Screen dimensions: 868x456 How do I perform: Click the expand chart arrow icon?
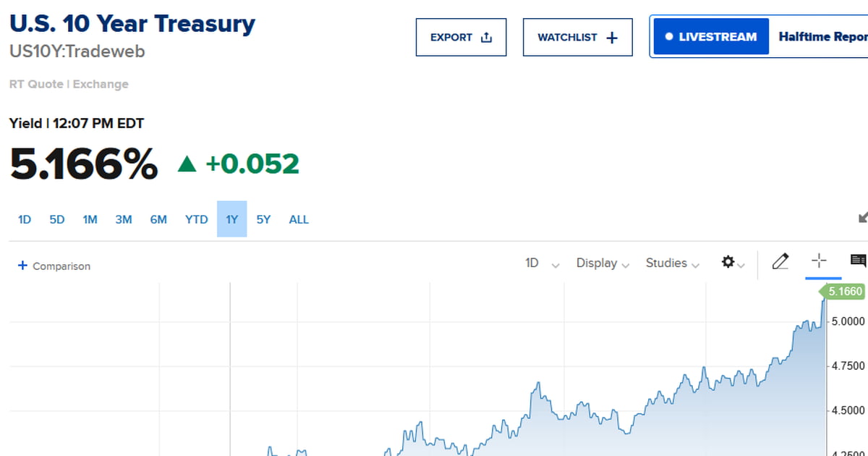pyautogui.click(x=862, y=217)
